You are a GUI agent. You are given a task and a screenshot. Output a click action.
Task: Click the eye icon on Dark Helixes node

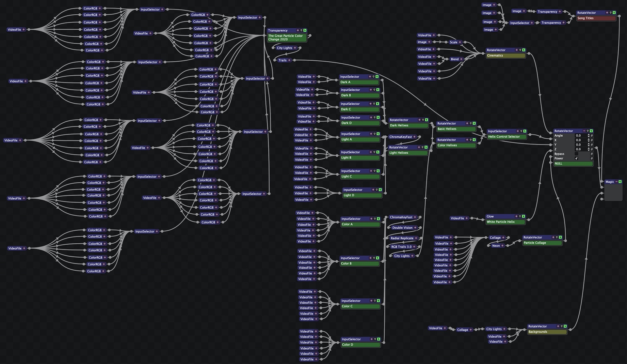tap(423, 120)
